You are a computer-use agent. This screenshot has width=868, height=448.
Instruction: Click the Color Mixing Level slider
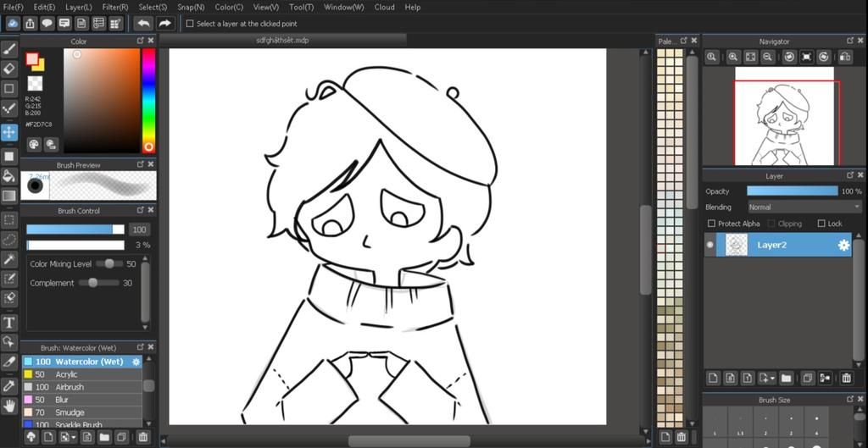click(109, 264)
